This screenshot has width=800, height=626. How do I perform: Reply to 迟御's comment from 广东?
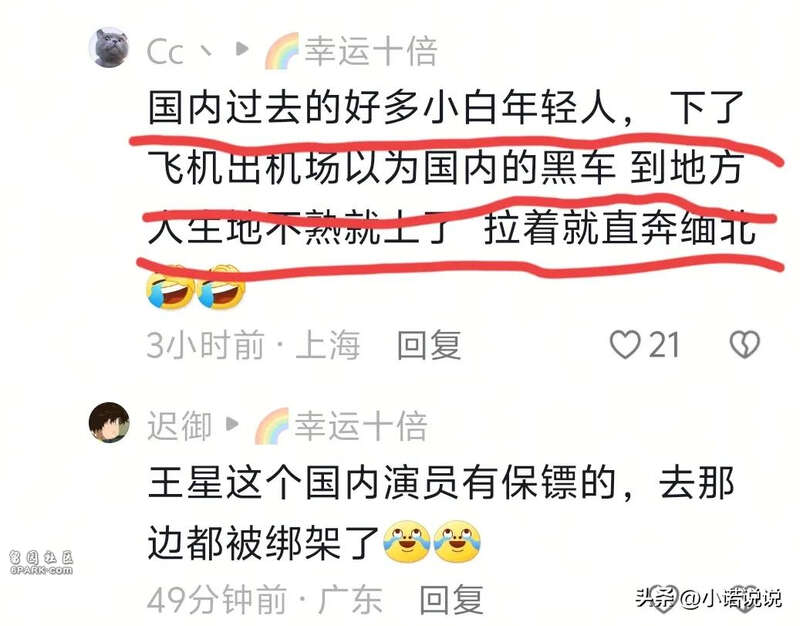click(451, 600)
